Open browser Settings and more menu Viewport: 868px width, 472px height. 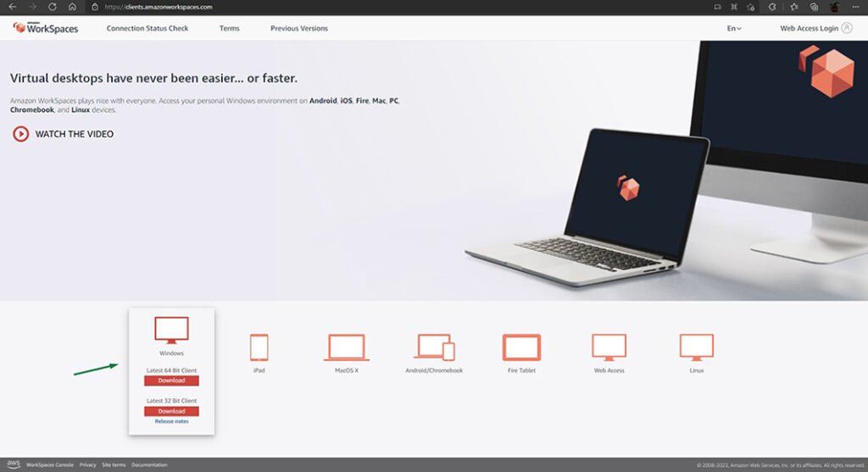pos(855,7)
